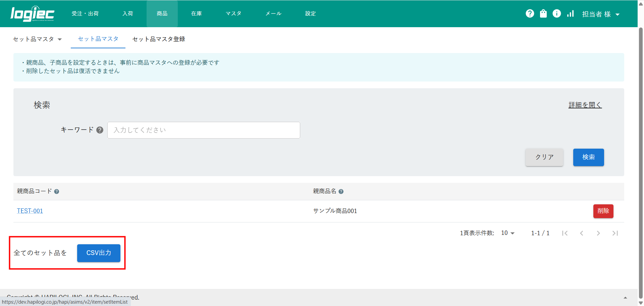The height and width of the screenshot is (306, 644).
Task: Click the bar chart icon in header
Action: coord(570,13)
